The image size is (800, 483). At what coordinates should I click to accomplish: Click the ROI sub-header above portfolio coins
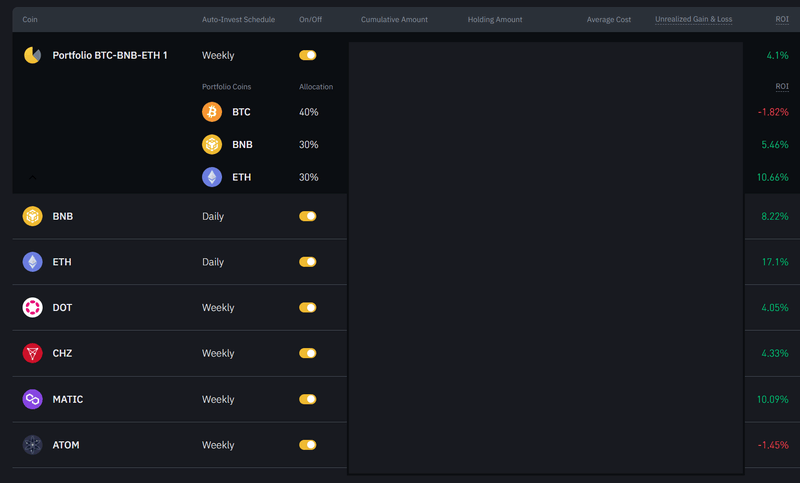pos(781,87)
